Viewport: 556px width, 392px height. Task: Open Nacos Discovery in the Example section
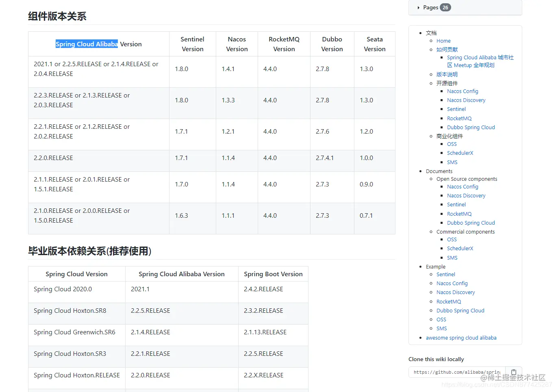click(456, 292)
